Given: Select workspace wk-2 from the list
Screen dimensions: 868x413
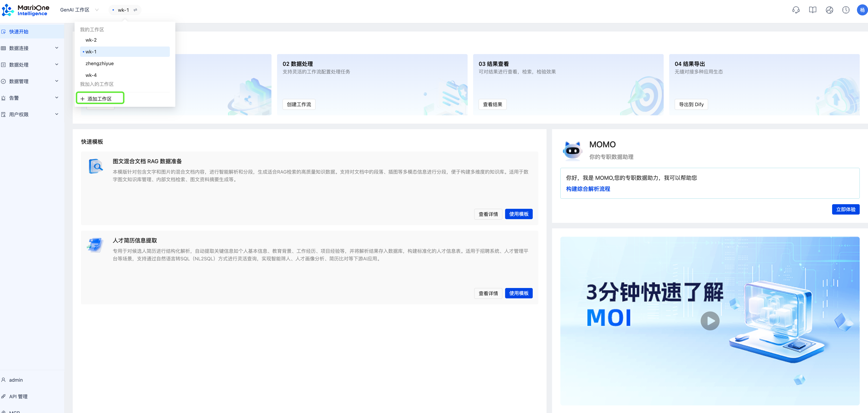Looking at the screenshot, I should coord(91,40).
